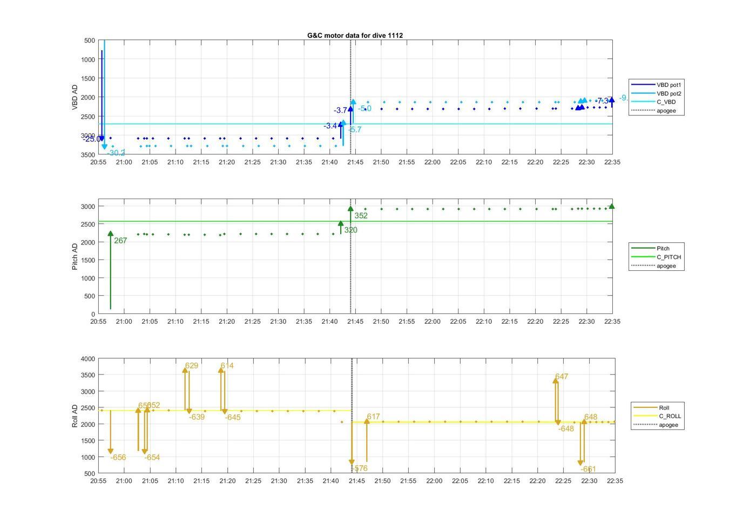Viewport: 756px width, 532px height.
Task: Click the '-661' annotation in Roll plot
Action: point(588,469)
